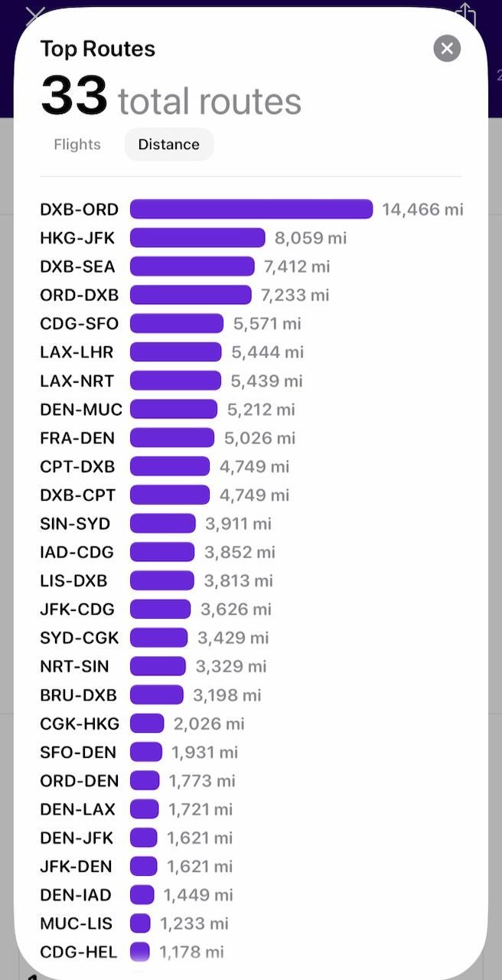Tap the LAX-LHR bar

click(176, 352)
